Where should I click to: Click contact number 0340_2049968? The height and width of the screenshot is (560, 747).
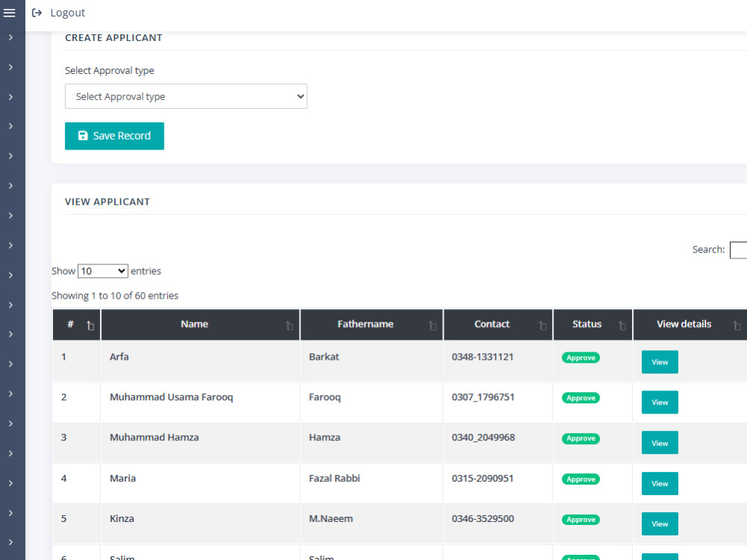tap(483, 438)
